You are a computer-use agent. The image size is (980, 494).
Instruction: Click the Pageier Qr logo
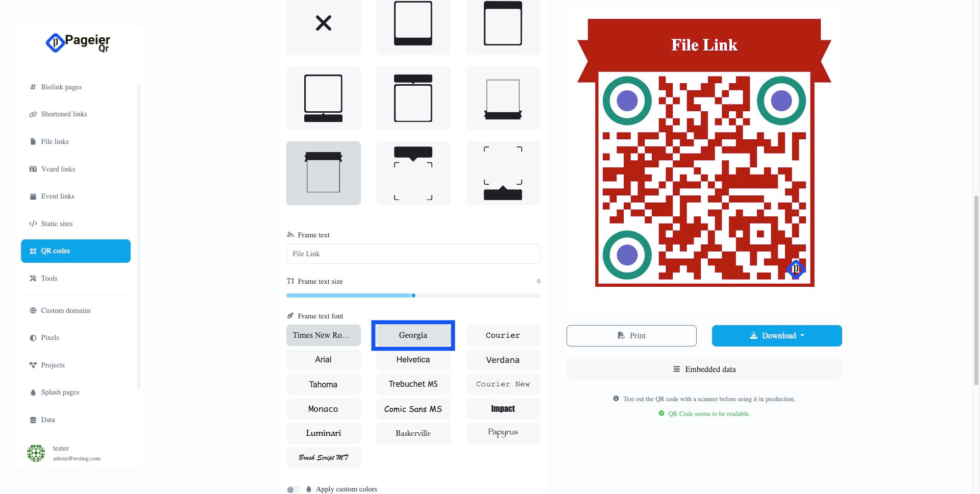[x=78, y=43]
